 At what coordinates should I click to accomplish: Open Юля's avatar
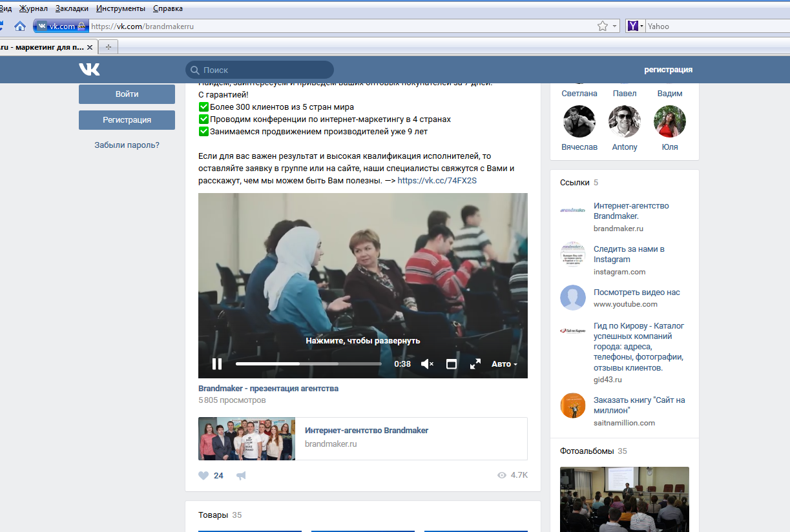(x=670, y=121)
